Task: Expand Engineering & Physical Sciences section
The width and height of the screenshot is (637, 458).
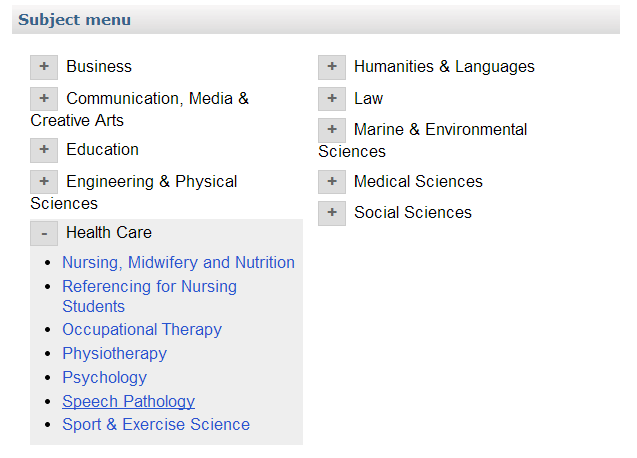Action: click(44, 182)
